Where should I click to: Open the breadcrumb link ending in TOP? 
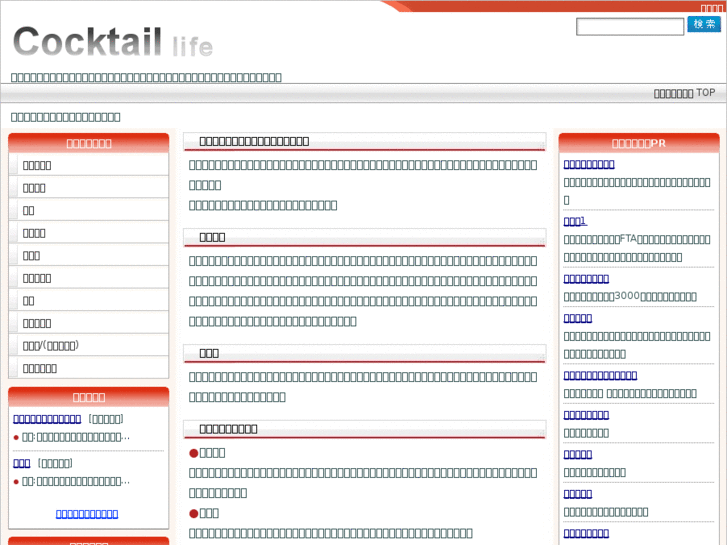click(684, 93)
